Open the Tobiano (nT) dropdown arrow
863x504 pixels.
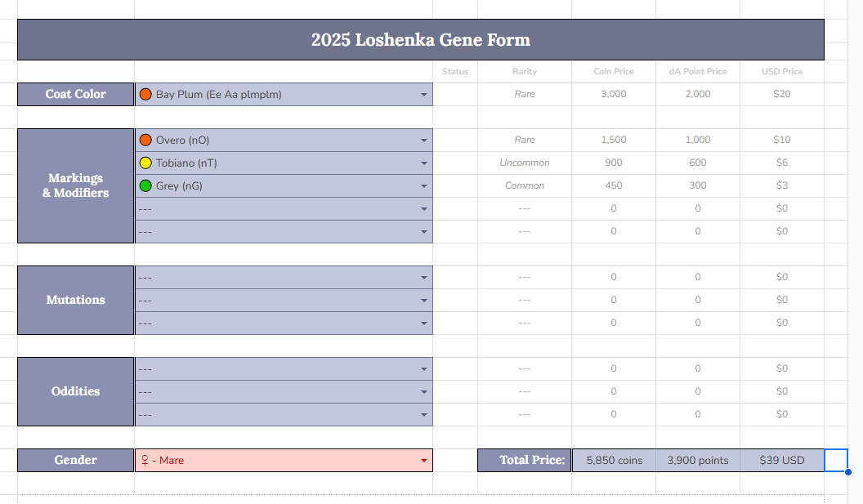(423, 163)
